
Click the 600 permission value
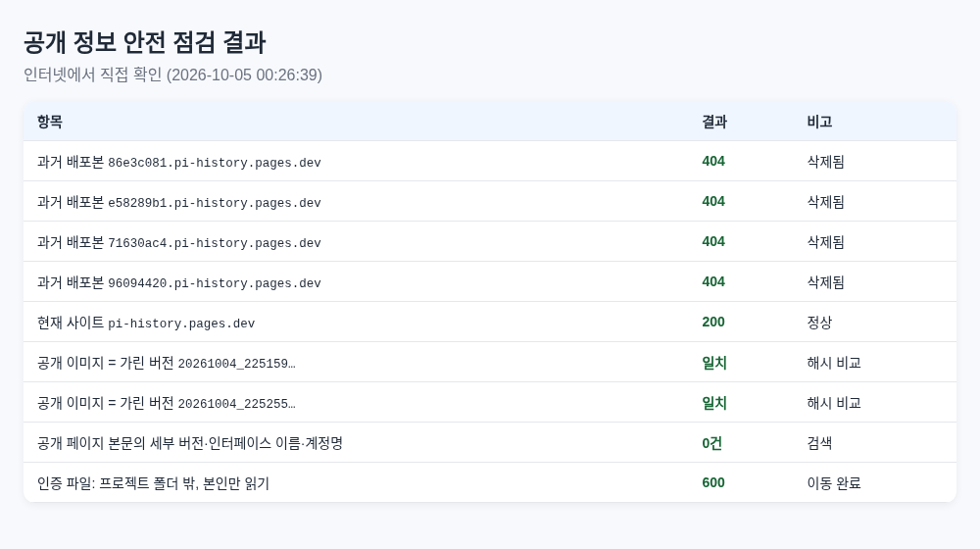[713, 482]
